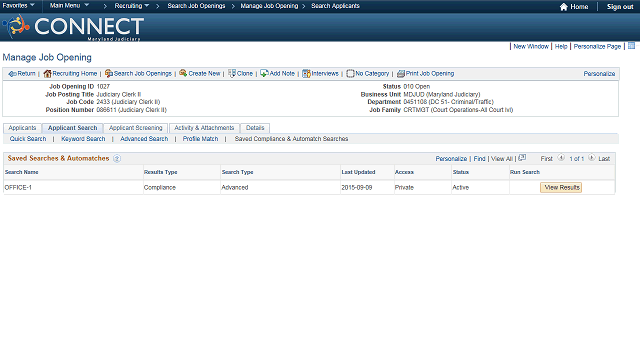
Task: Open help icon beside Saved Searches & Automatches
Action: pyautogui.click(x=117, y=158)
